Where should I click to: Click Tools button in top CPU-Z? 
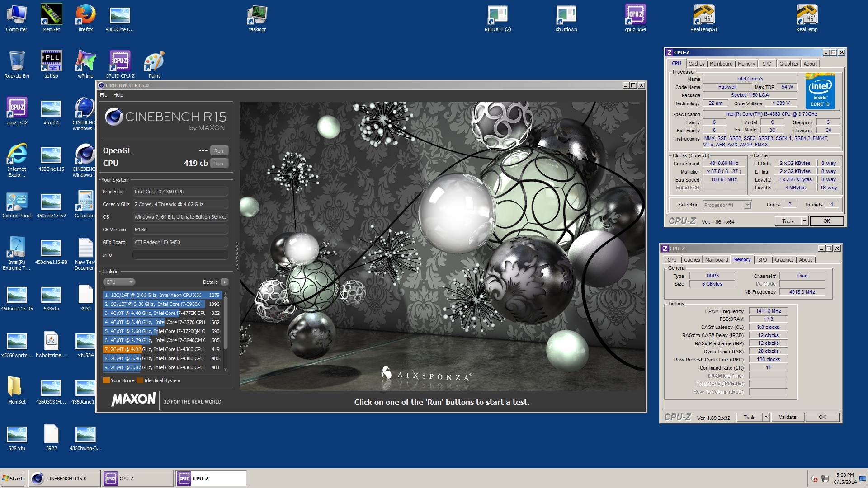pyautogui.click(x=788, y=221)
